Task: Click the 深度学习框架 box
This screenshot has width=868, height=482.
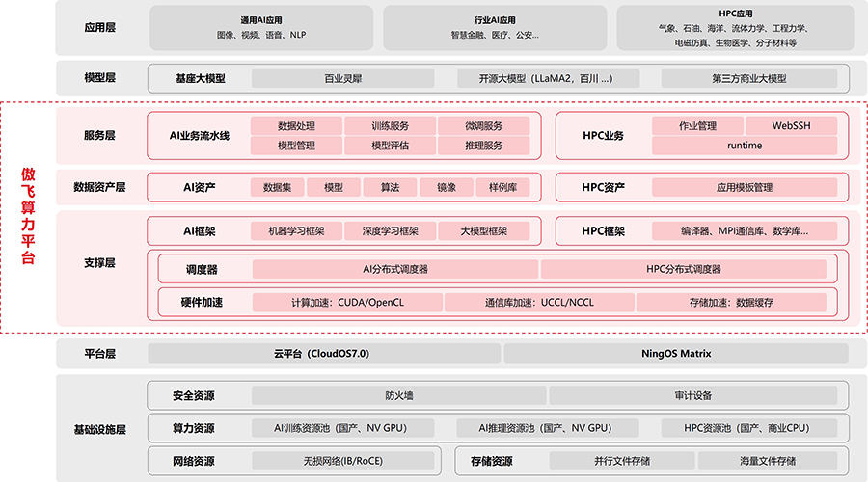Action: point(390,231)
